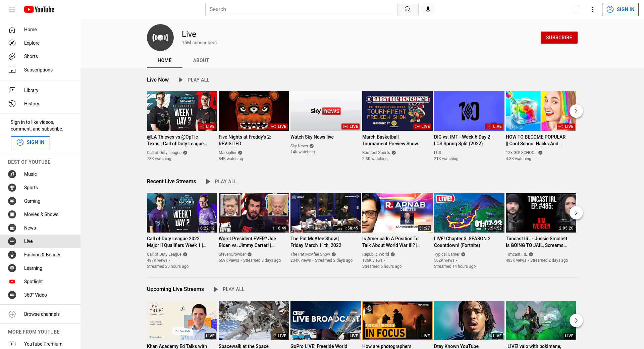Click title 'Watch Sky News live'
The image size is (644, 349).
pos(312,137)
